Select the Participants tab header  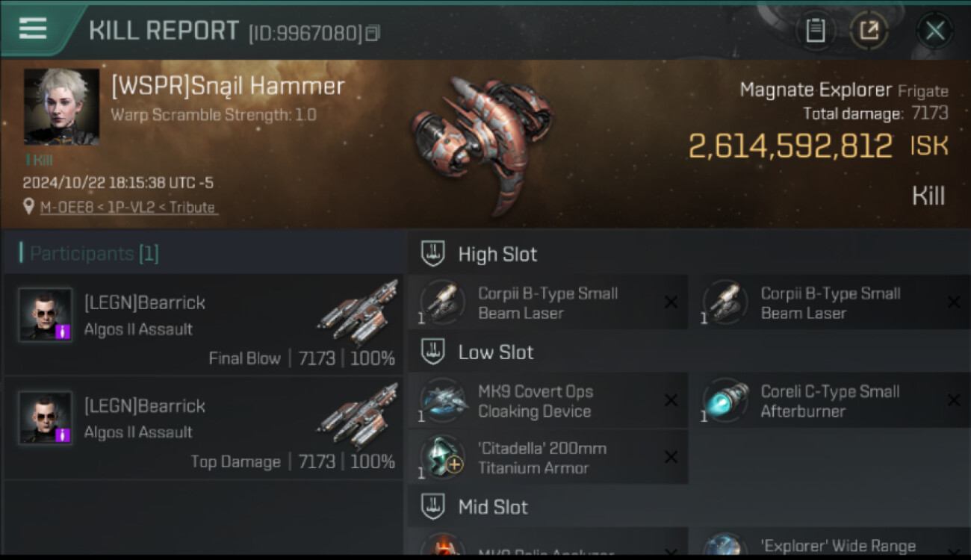pos(89,253)
